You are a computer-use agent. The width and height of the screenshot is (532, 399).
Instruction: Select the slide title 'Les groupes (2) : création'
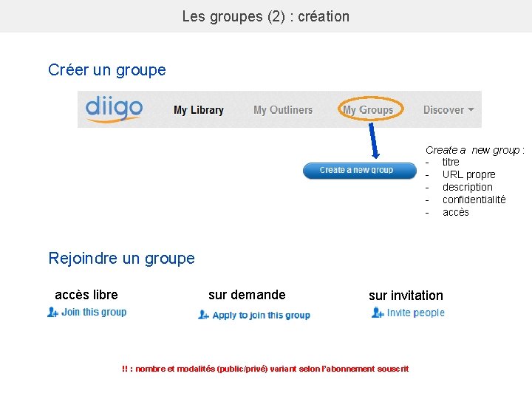point(266,16)
